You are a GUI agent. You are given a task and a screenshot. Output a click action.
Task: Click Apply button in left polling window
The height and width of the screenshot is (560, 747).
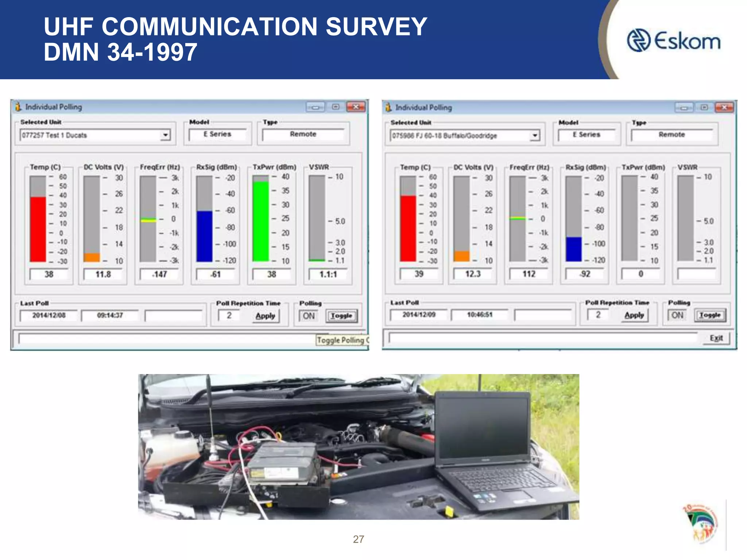pyautogui.click(x=265, y=316)
